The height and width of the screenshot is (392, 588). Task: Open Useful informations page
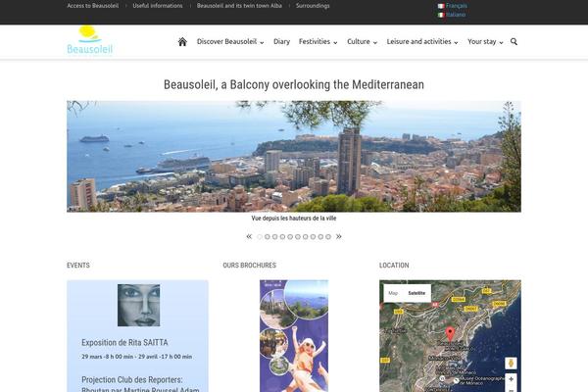[x=158, y=6]
